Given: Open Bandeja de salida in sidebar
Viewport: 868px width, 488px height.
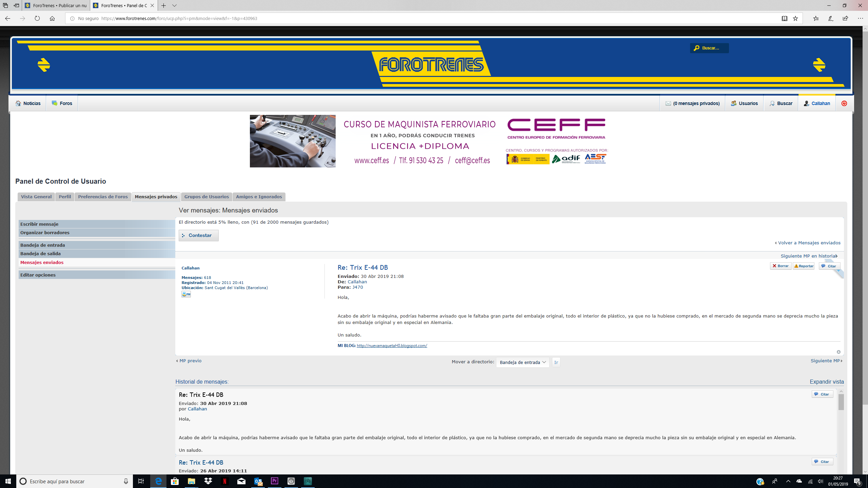Looking at the screenshot, I should [97, 253].
